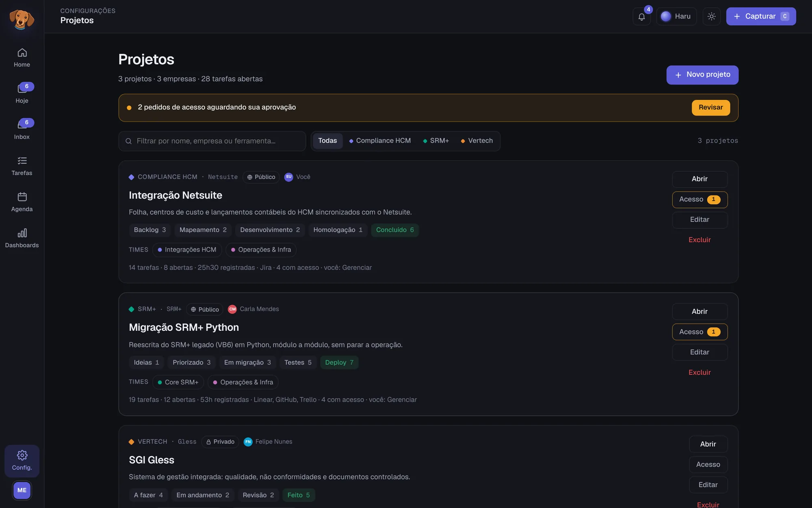Open Home in the sidebar
Image resolution: width=812 pixels, height=508 pixels.
(x=22, y=58)
